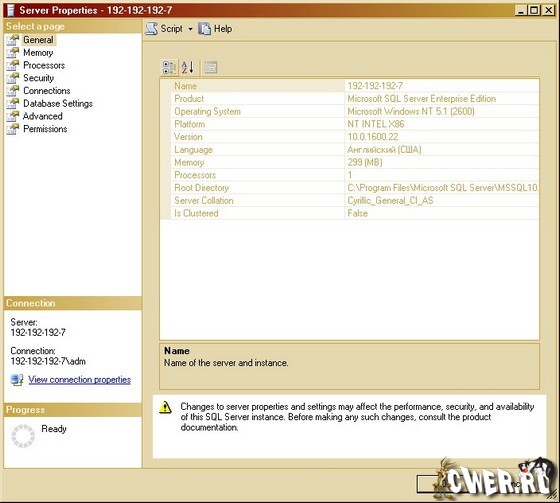The height and width of the screenshot is (503, 560).
Task: Close the Server Properties window
Action: [548, 10]
